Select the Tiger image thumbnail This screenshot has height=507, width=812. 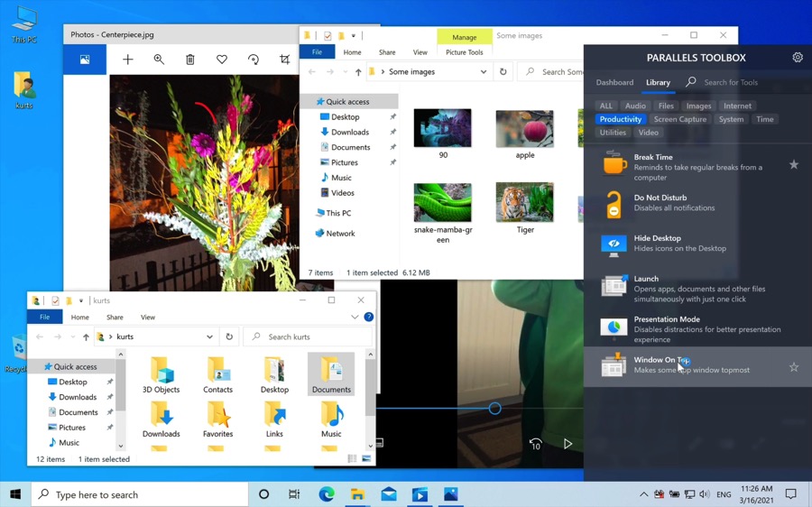click(524, 204)
